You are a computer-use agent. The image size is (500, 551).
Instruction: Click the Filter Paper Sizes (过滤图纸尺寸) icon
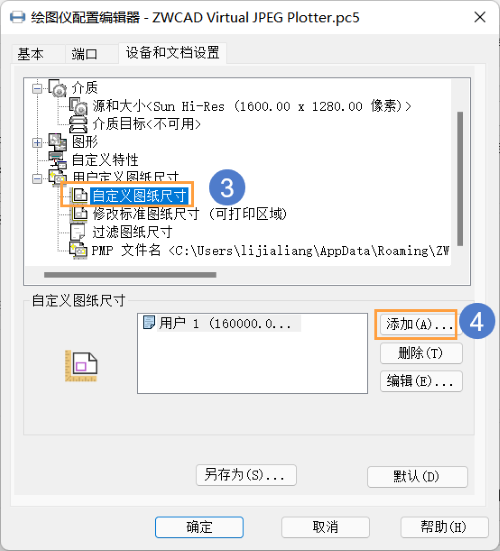(x=78, y=232)
